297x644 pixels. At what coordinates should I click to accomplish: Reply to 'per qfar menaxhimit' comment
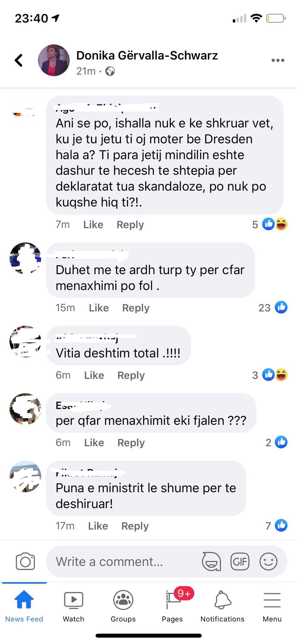click(x=131, y=442)
